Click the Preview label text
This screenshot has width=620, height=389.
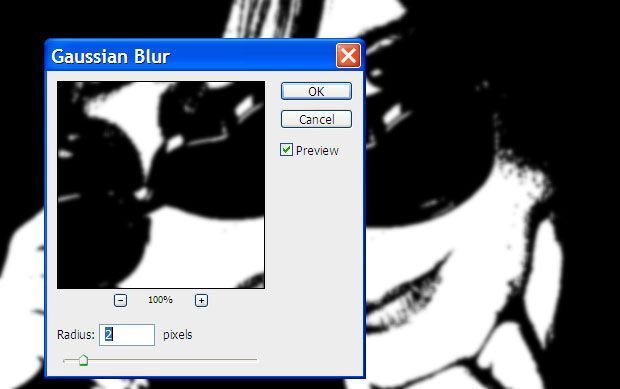(x=317, y=151)
